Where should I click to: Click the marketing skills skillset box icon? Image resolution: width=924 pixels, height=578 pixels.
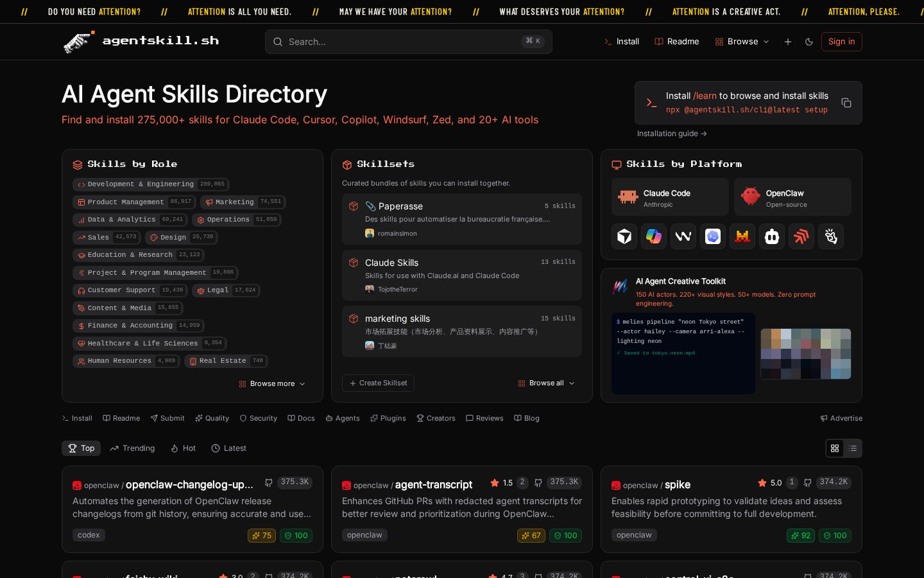tap(354, 319)
